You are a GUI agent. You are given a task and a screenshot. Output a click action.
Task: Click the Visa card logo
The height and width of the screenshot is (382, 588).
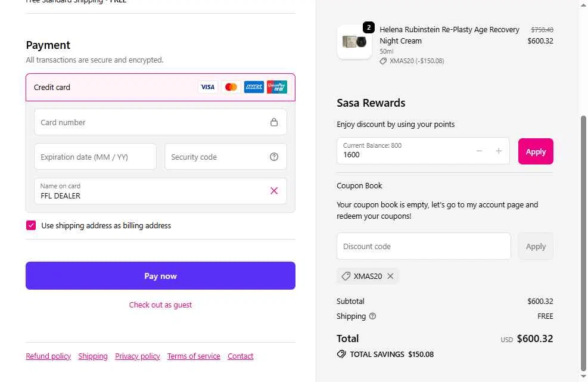[207, 87]
